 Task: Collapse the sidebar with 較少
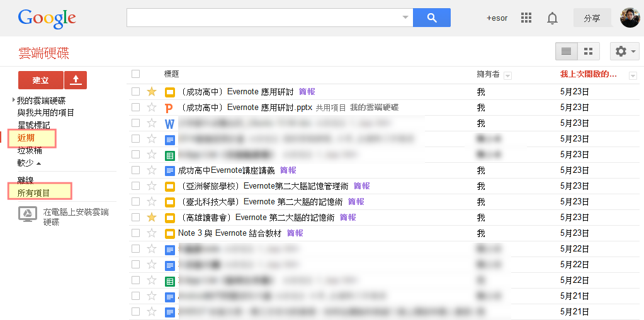pyautogui.click(x=29, y=163)
